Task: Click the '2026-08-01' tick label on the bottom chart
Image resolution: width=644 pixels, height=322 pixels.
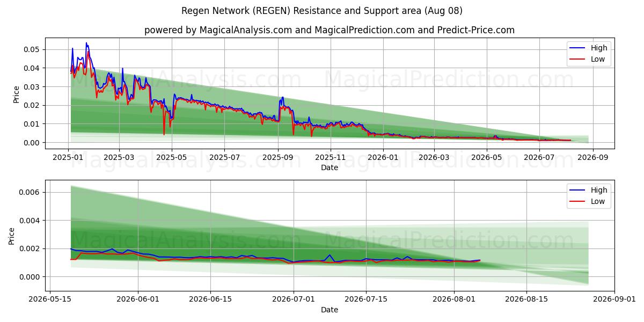Action: 454,299
